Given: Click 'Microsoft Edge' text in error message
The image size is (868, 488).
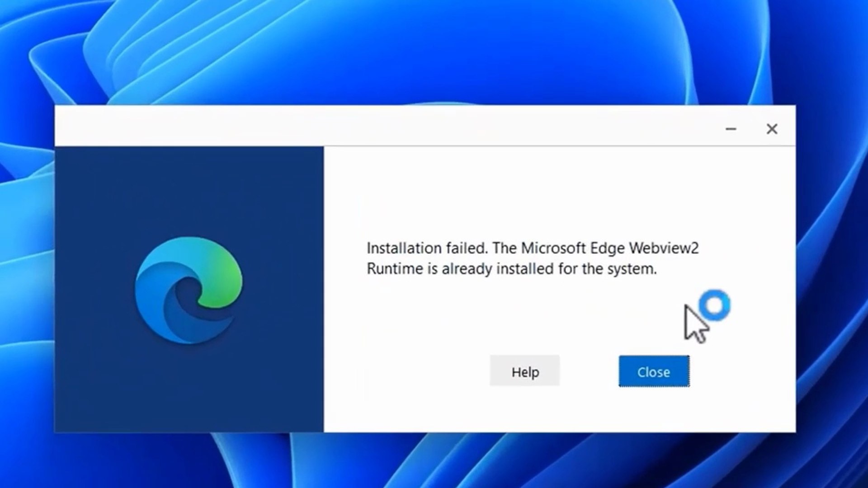Looking at the screenshot, I should coord(573,248).
